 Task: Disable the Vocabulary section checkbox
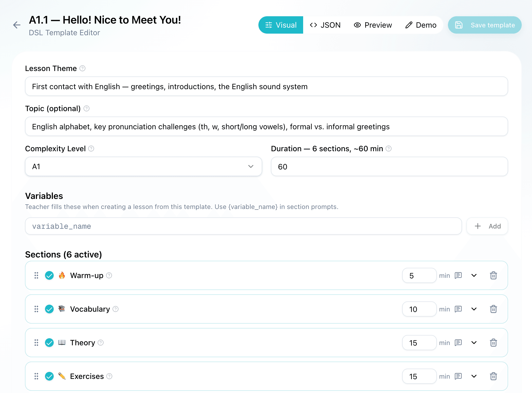(x=49, y=309)
